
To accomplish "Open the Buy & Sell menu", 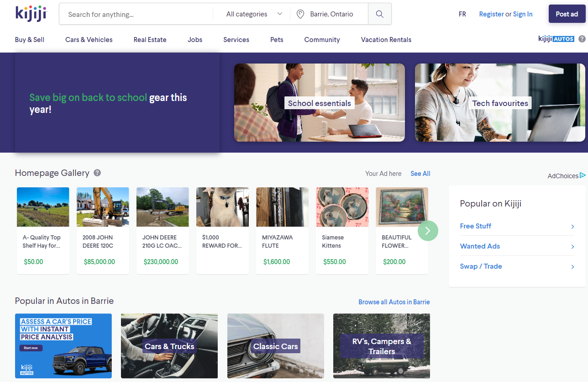I will (30, 40).
